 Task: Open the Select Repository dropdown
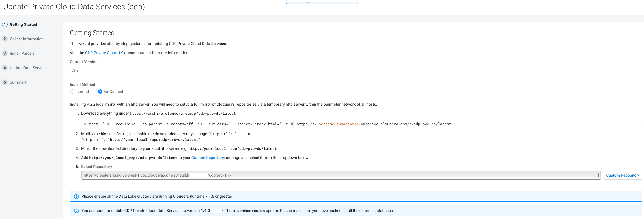339,175
